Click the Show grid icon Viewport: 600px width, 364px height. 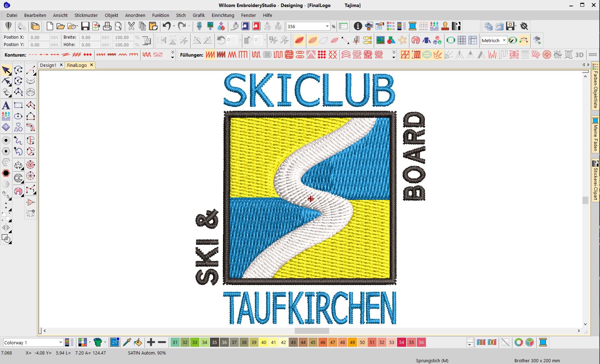click(461, 40)
